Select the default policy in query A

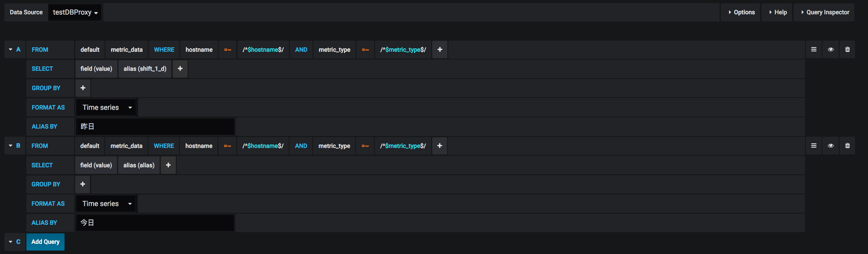pos(90,50)
